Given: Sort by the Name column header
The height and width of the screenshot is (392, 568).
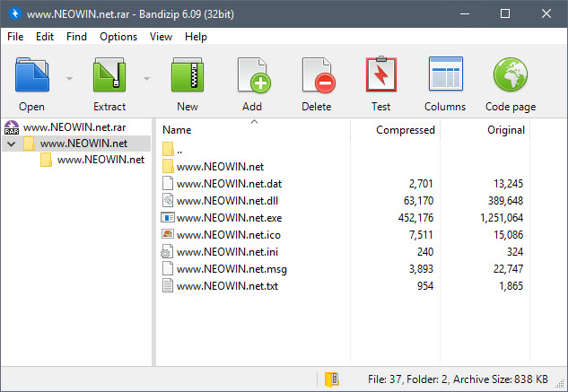Looking at the screenshot, I should [x=177, y=130].
